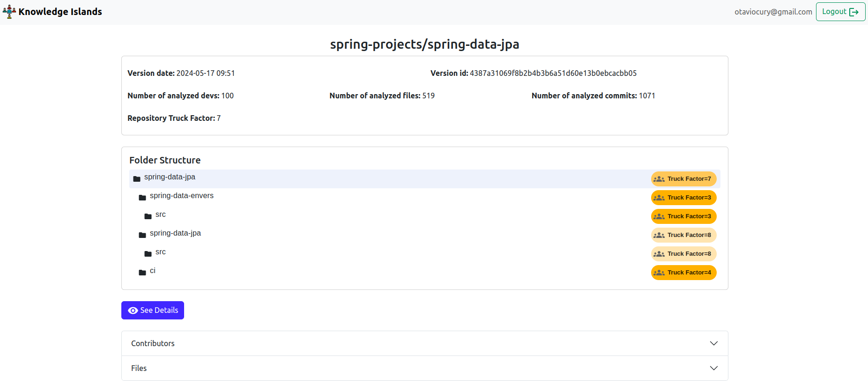The height and width of the screenshot is (385, 868).
Task: Open the Contributors section header
Action: coord(153,343)
